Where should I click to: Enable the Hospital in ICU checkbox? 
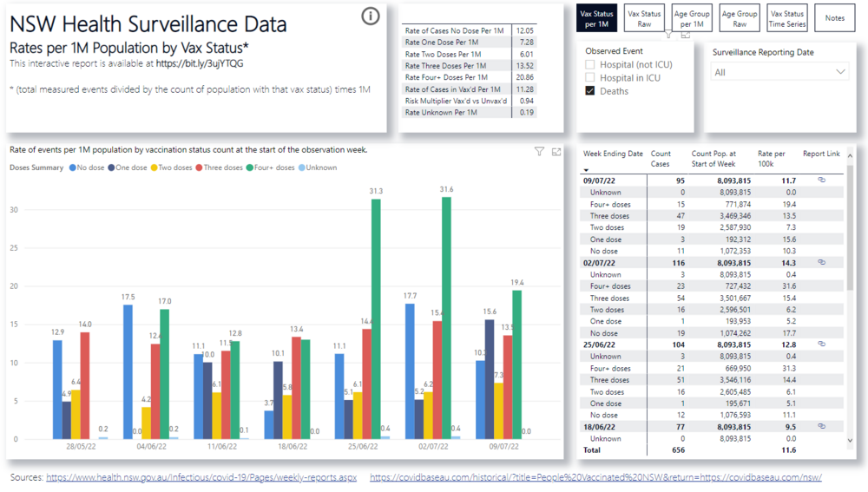coord(590,78)
